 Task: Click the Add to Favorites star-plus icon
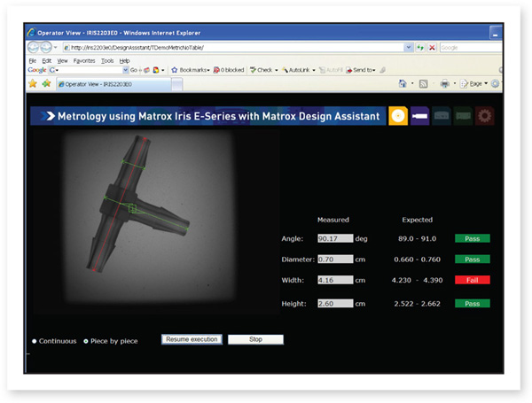coord(46,83)
